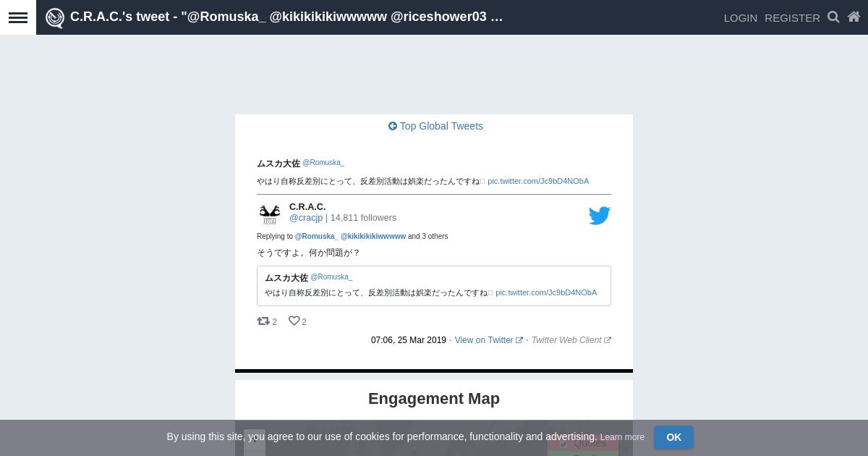This screenshot has width=868, height=456.
Task: Open C.R.A.C. profile avatar
Action: point(270,214)
